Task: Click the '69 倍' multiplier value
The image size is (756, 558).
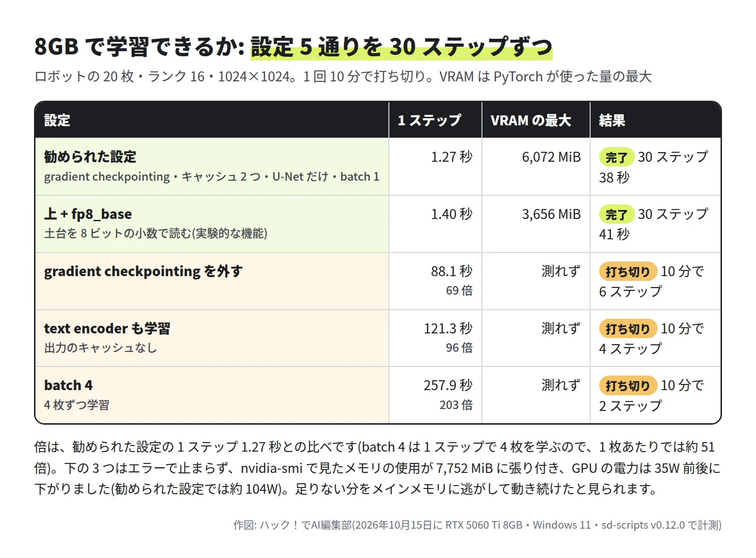Action: click(x=459, y=290)
